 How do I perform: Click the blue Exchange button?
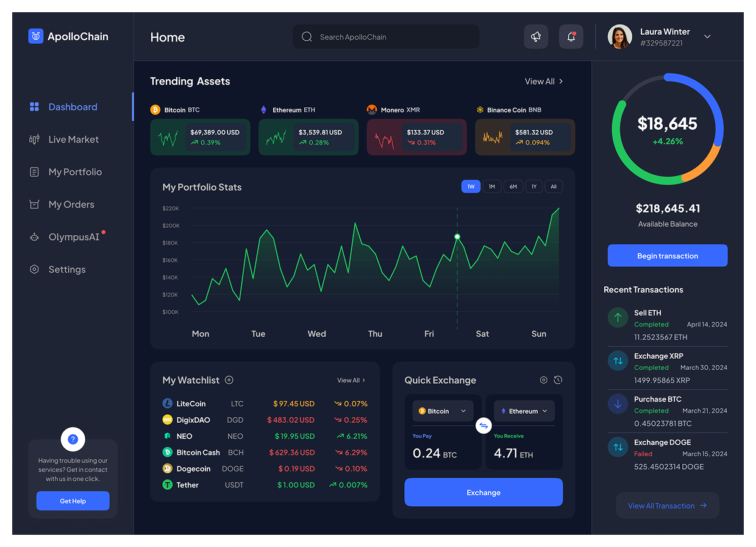coord(483,492)
